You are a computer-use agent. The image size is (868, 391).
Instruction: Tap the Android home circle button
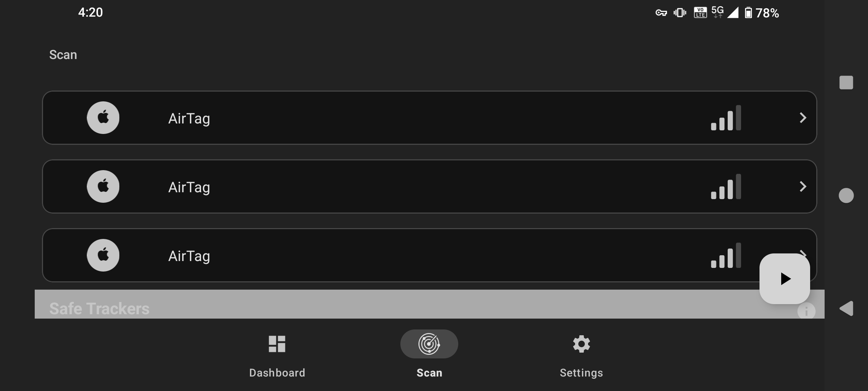[x=846, y=195]
